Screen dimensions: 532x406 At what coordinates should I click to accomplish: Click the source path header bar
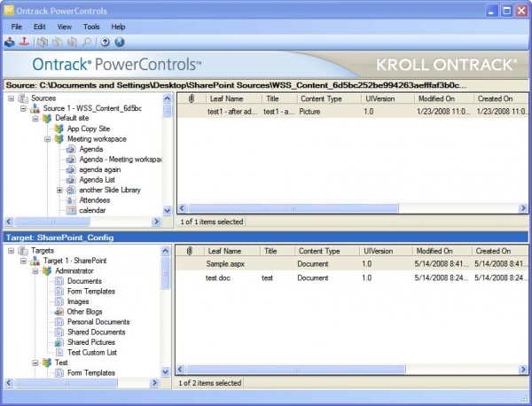point(265,85)
